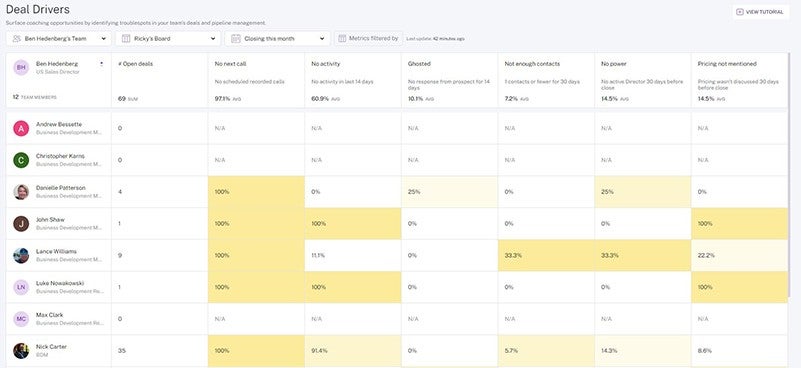The width and height of the screenshot is (801, 368).
Task: Open the Closing this month dropdown
Action: tap(278, 38)
